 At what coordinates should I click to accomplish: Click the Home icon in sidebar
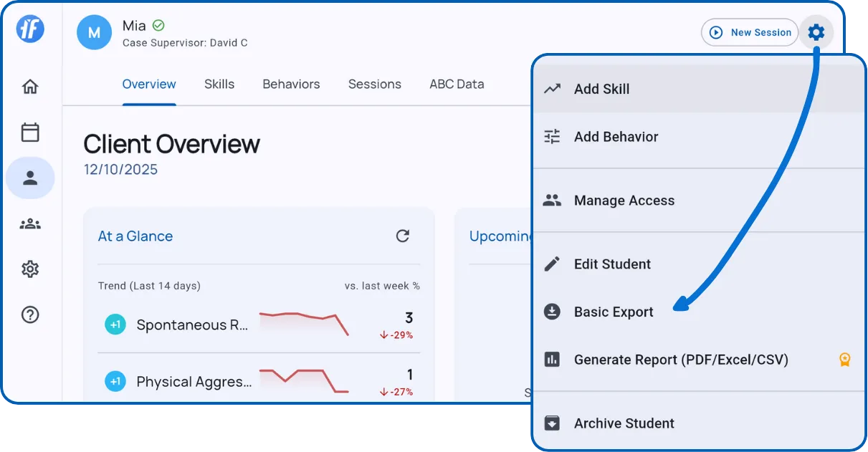(x=30, y=87)
